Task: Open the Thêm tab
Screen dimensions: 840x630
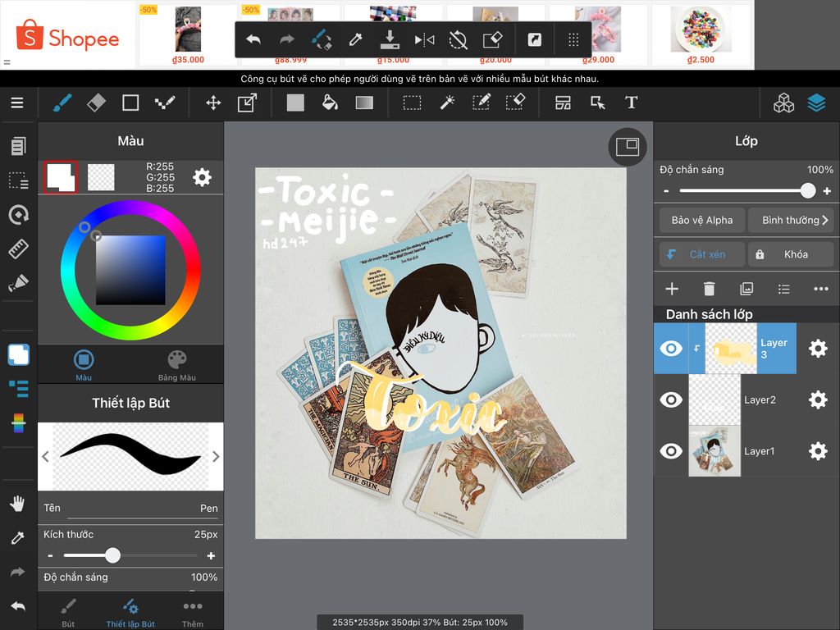Action: [x=192, y=612]
